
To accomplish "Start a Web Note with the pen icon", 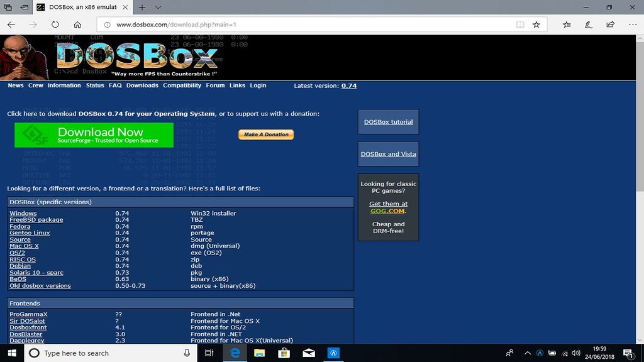I will pyautogui.click(x=587, y=25).
